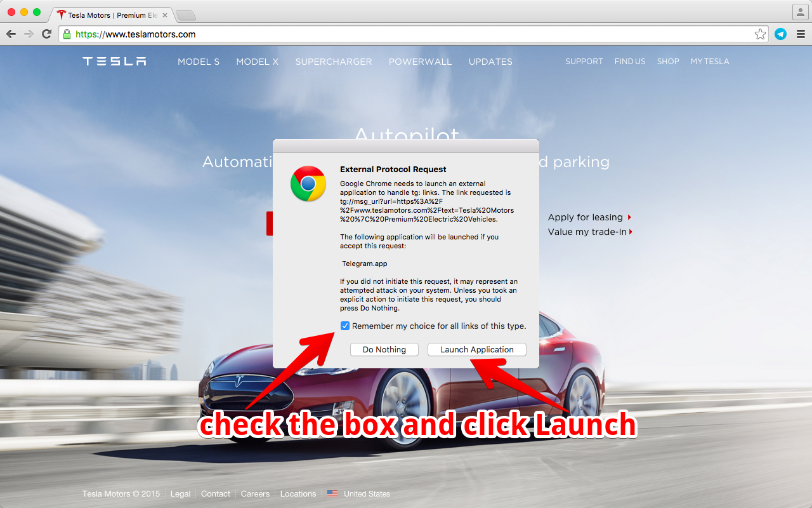Click the MY TESLA link
The width and height of the screenshot is (812, 508).
(710, 62)
